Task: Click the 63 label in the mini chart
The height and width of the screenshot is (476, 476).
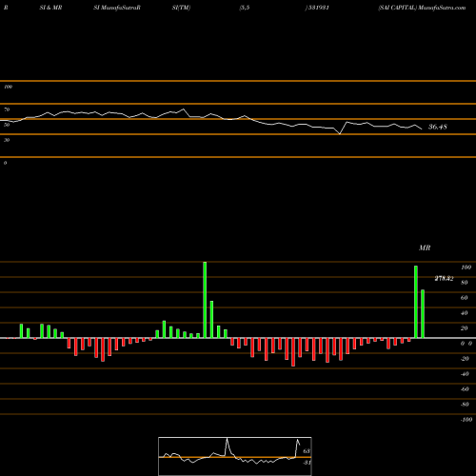Action: pyautogui.click(x=307, y=451)
